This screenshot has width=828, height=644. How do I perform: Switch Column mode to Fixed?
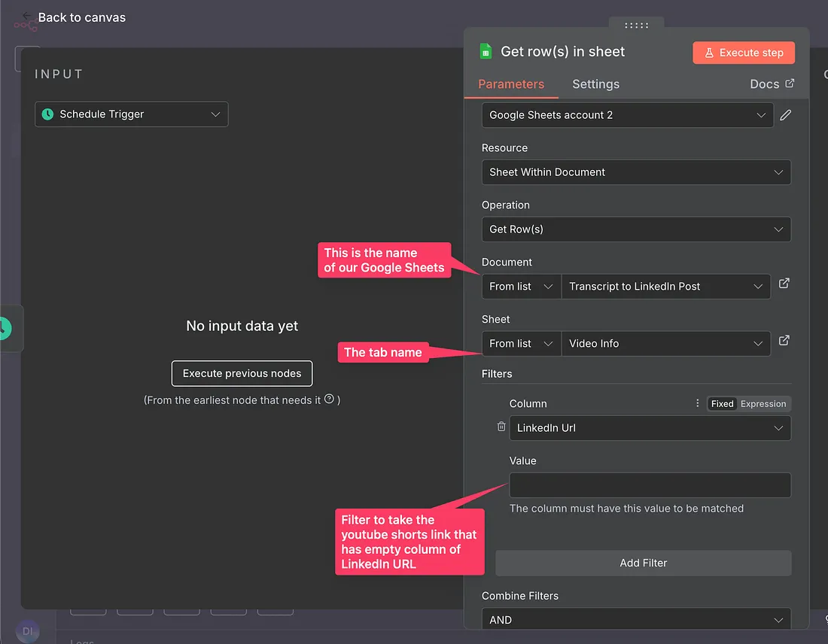(722, 404)
